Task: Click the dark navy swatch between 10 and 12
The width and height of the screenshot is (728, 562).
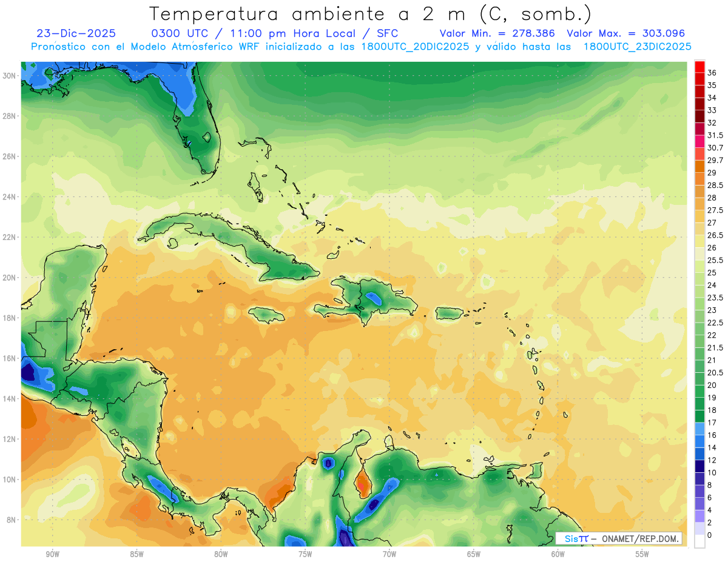Action: [700, 466]
